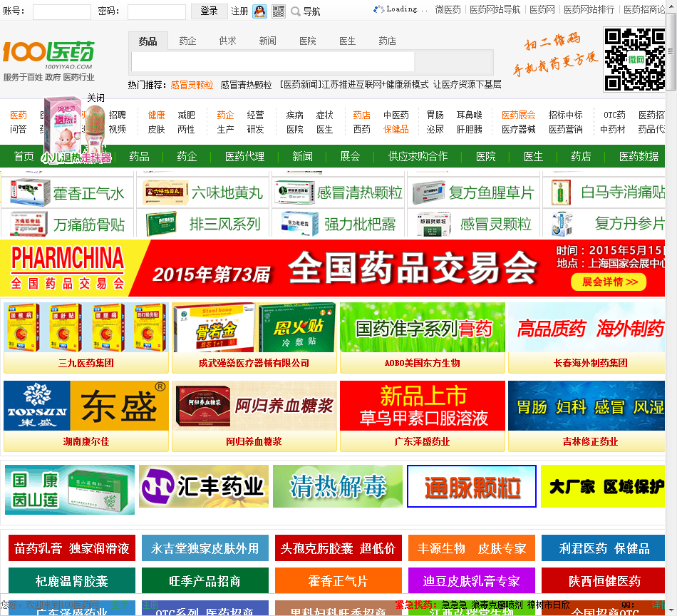Click the 六味地黄丸 product image
Screen dimensions: 677x616
[165, 192]
